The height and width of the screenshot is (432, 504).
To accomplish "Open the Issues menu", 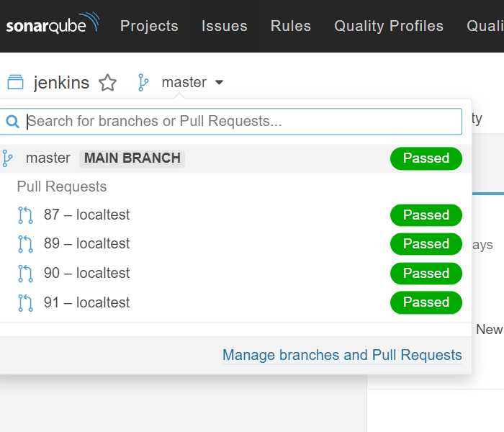I will (x=225, y=26).
